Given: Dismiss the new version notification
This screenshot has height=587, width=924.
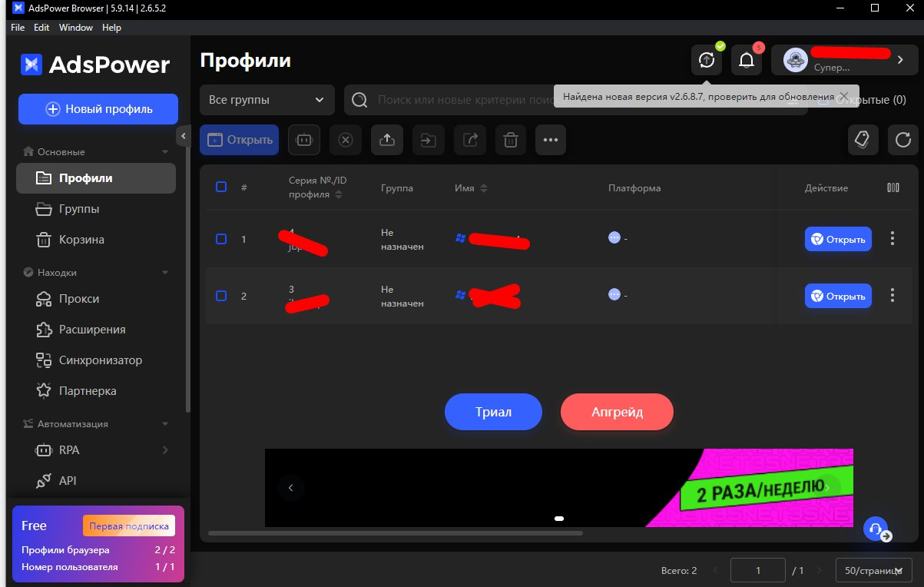Looking at the screenshot, I should pos(843,97).
